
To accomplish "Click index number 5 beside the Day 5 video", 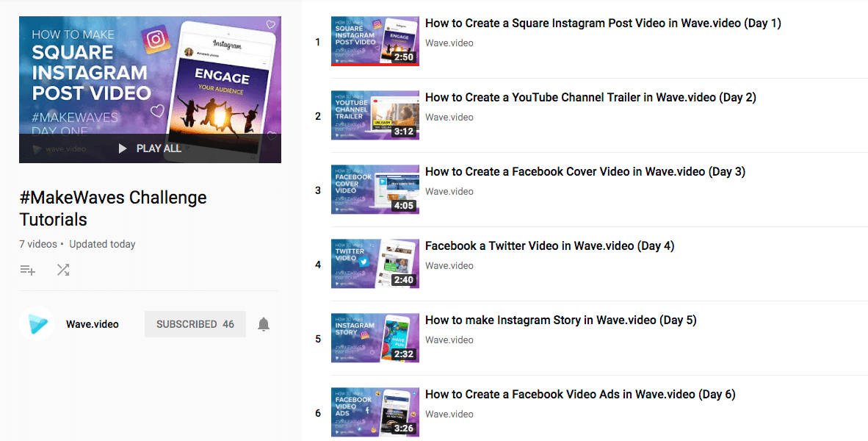I will [318, 339].
